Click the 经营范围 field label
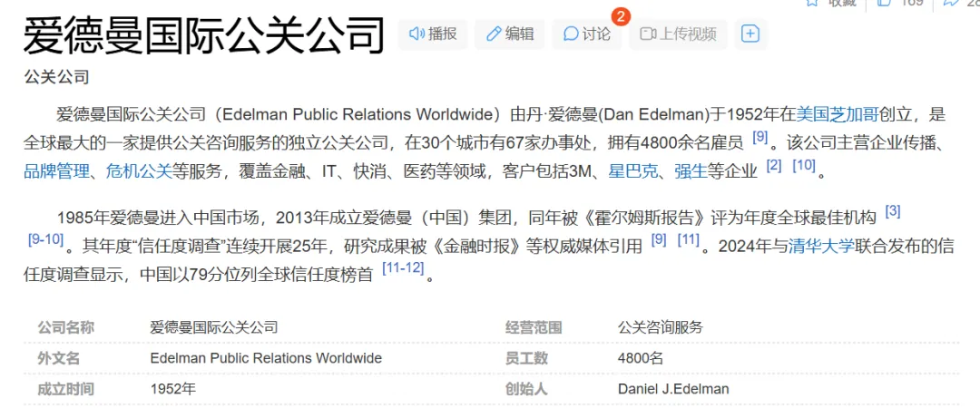The width and height of the screenshot is (980, 408). [x=534, y=327]
